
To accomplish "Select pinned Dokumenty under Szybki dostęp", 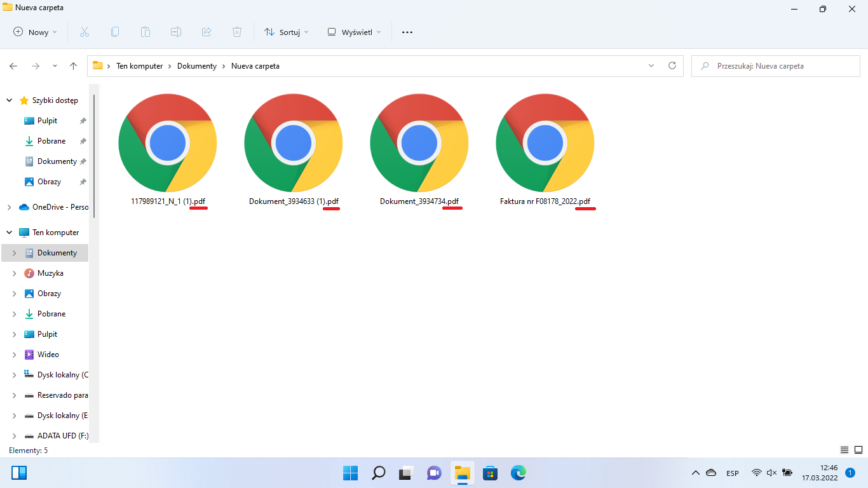I will (x=57, y=161).
